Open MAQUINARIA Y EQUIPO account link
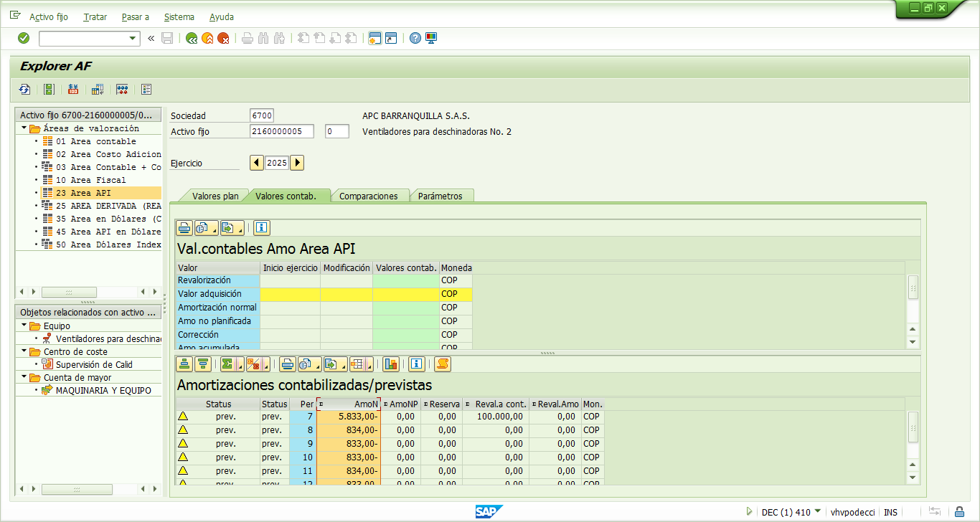Screen dimensions: 980x522 tap(103, 391)
